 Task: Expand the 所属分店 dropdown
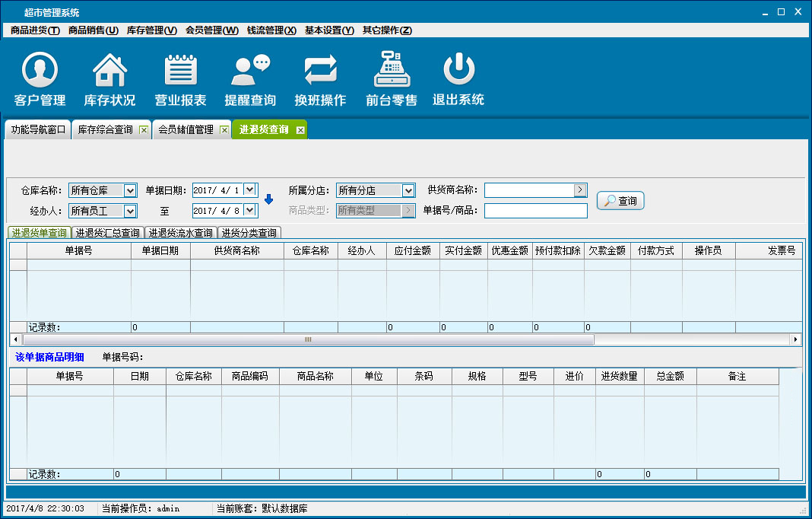coord(408,191)
